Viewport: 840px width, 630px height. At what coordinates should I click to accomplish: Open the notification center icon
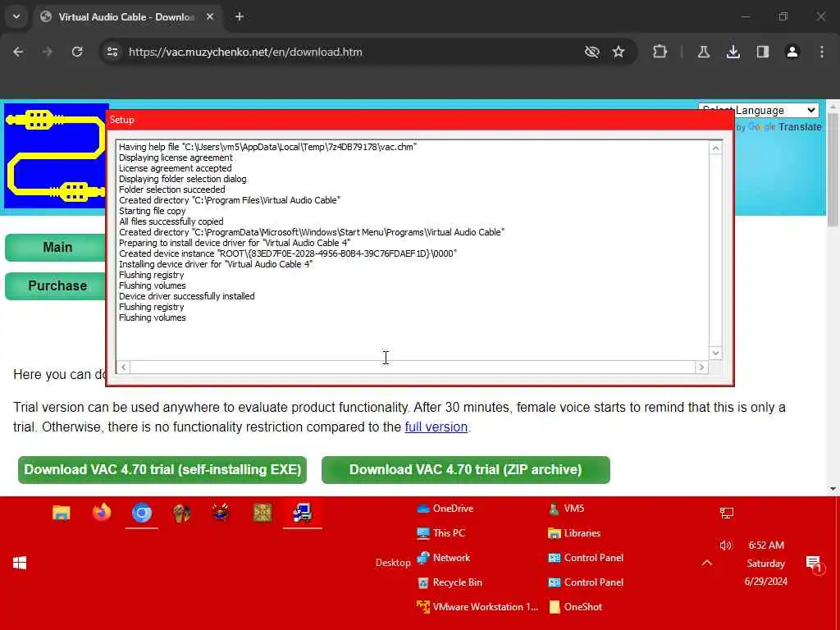point(815,564)
